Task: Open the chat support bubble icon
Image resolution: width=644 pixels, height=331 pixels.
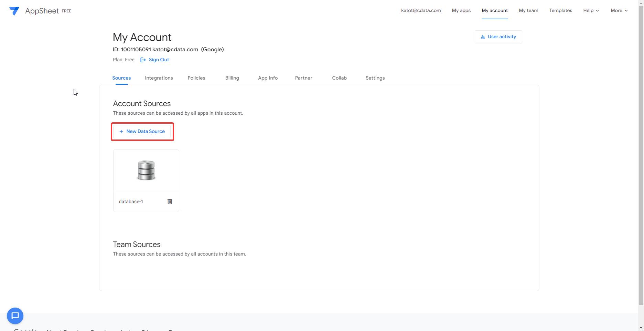Action: click(x=15, y=316)
